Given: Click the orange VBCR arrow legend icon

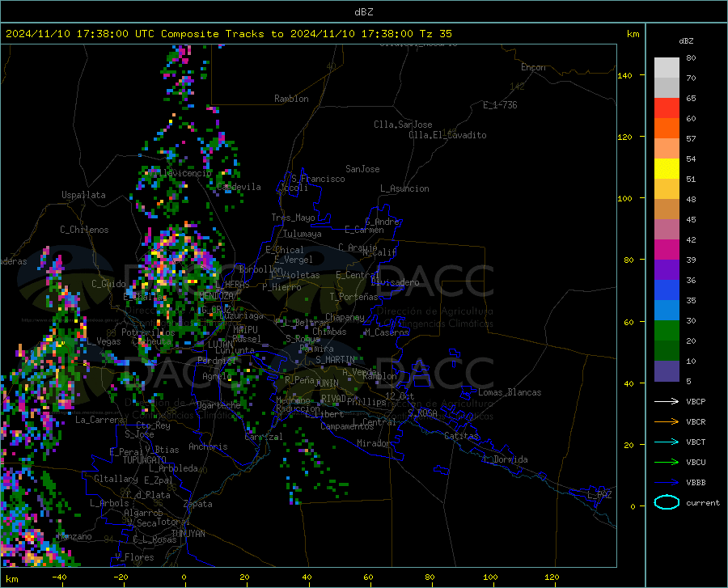Looking at the screenshot, I should (x=667, y=422).
